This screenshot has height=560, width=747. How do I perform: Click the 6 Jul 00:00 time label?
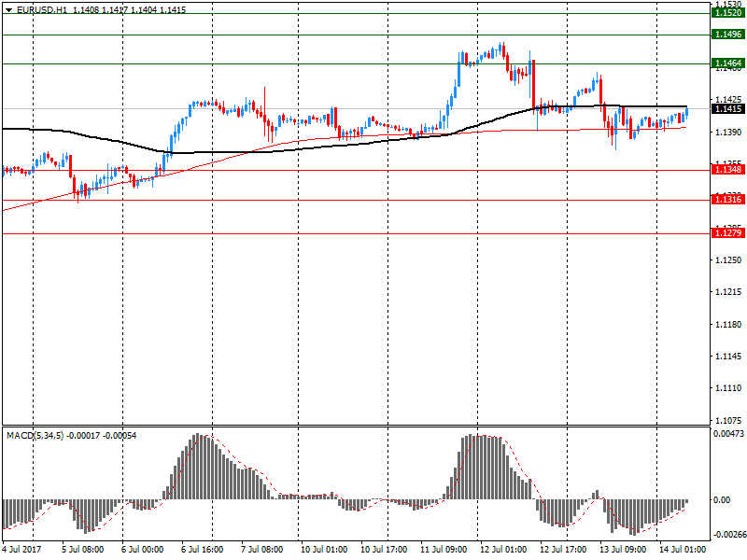[x=143, y=550]
